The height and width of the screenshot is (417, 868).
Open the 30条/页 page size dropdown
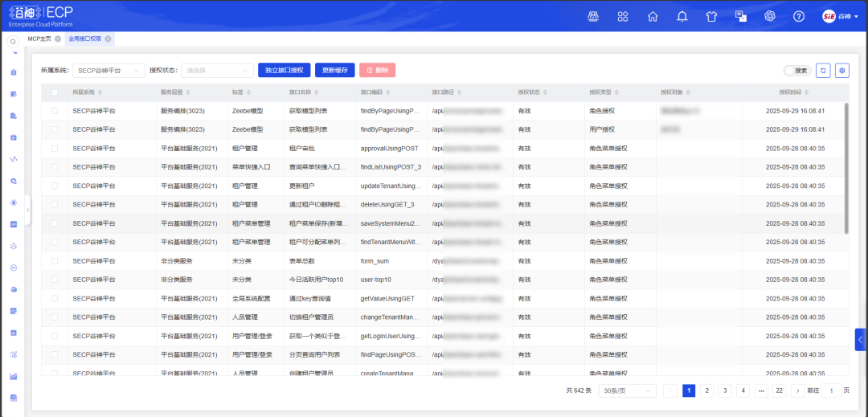pos(626,390)
